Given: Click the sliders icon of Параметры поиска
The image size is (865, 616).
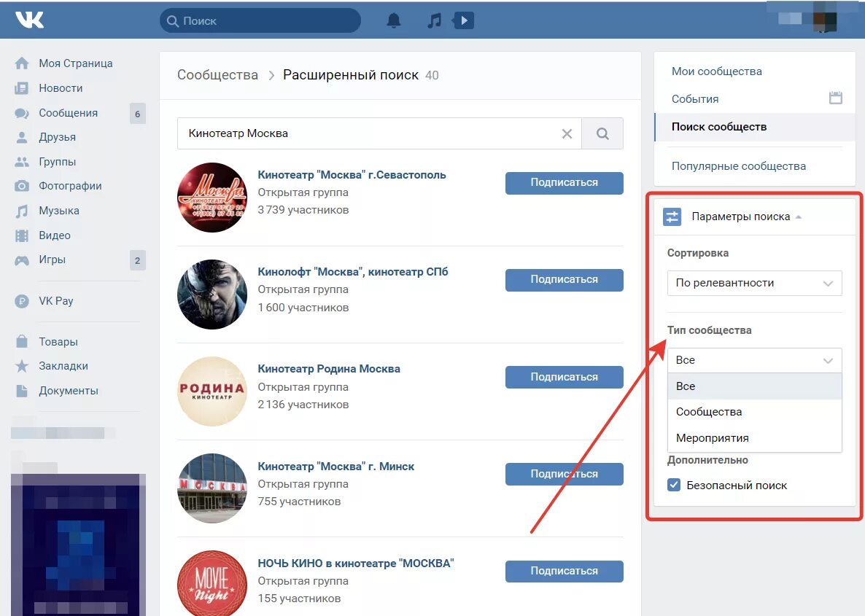Looking at the screenshot, I should pyautogui.click(x=672, y=217).
